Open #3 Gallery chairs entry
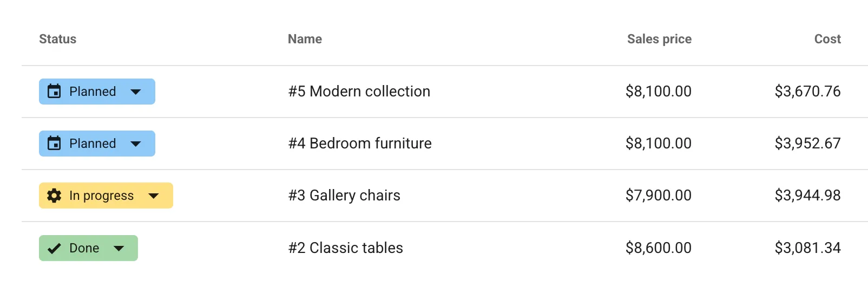868x299 pixels. pyautogui.click(x=344, y=196)
